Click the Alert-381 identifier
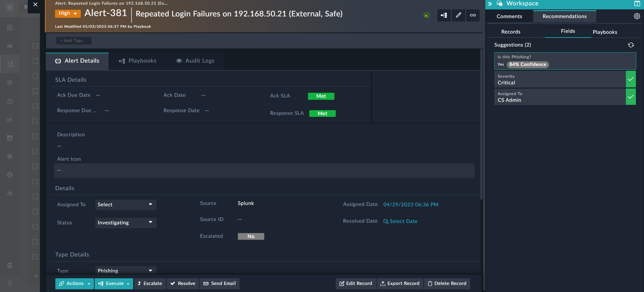 coord(106,13)
